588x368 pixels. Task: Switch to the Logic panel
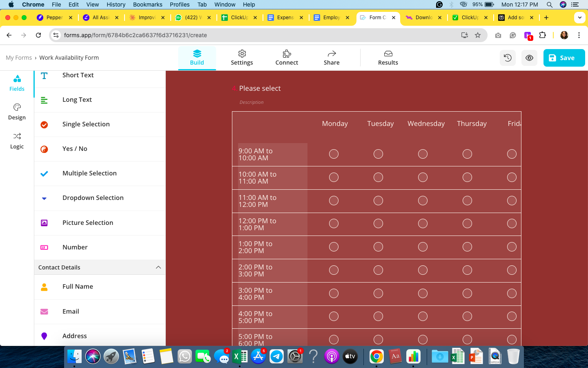(17, 141)
